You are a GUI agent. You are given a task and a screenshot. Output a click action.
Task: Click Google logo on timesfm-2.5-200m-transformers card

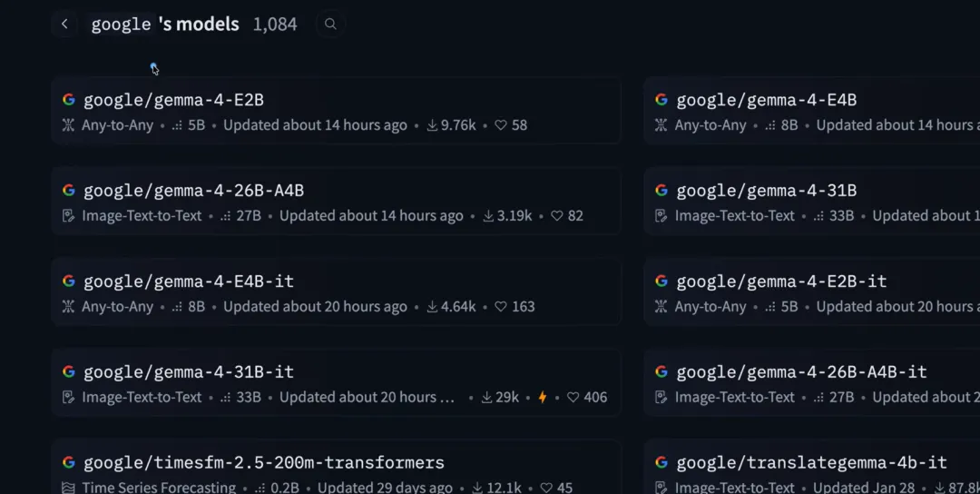pyautogui.click(x=69, y=462)
